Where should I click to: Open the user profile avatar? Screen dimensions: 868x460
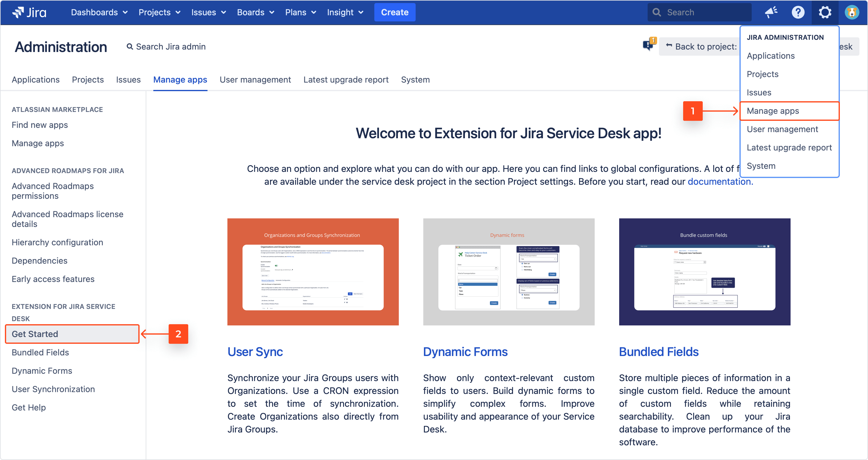point(851,12)
